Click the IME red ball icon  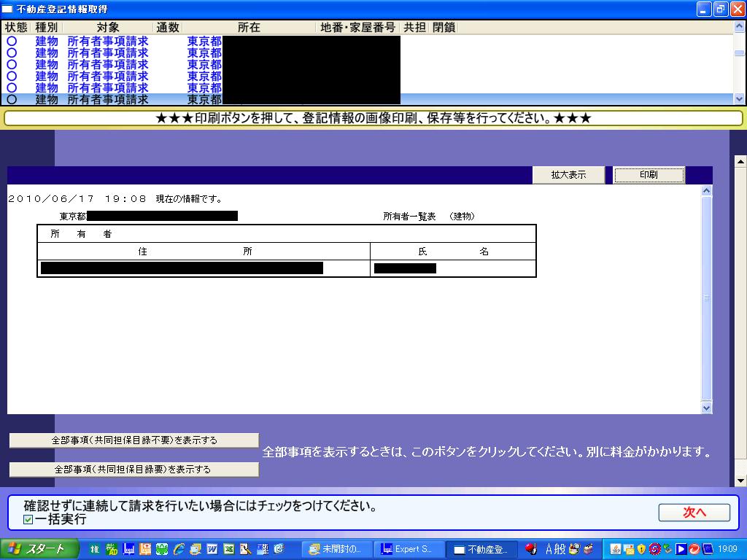point(531,549)
